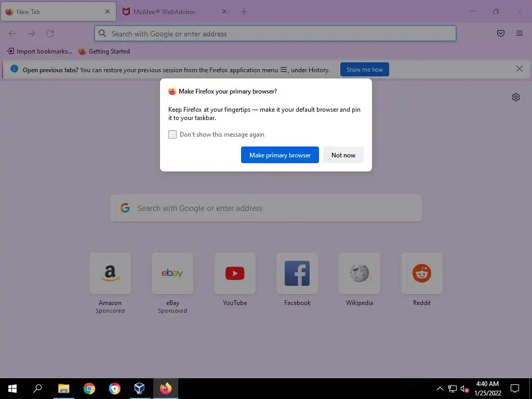Click the taskbar search icon
This screenshot has width=532, height=399.
point(37,389)
